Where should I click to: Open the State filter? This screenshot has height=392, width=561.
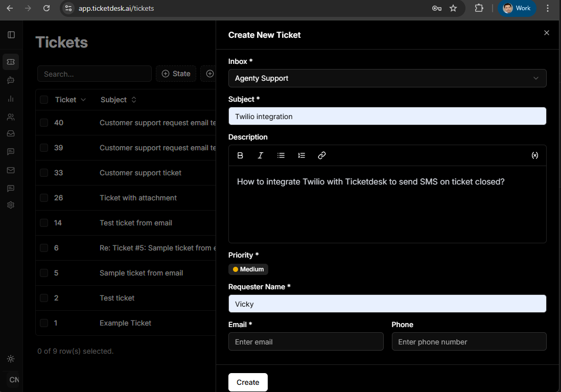[x=176, y=74]
